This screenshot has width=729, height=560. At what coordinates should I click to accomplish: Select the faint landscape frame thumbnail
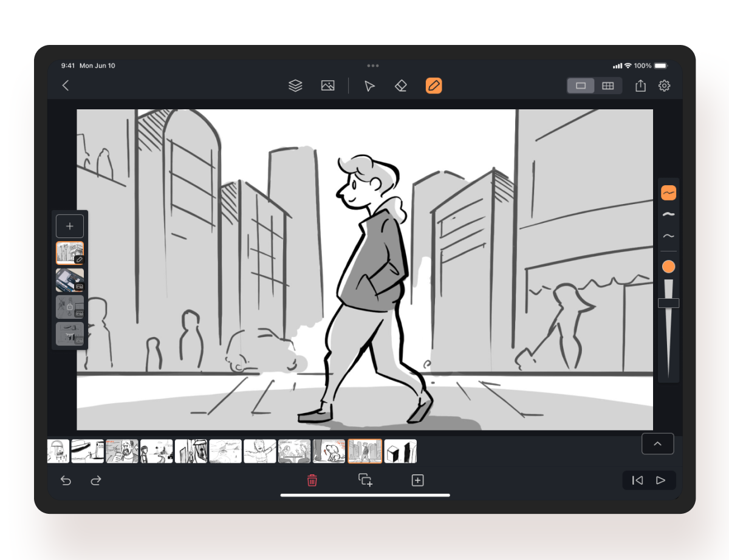225,451
